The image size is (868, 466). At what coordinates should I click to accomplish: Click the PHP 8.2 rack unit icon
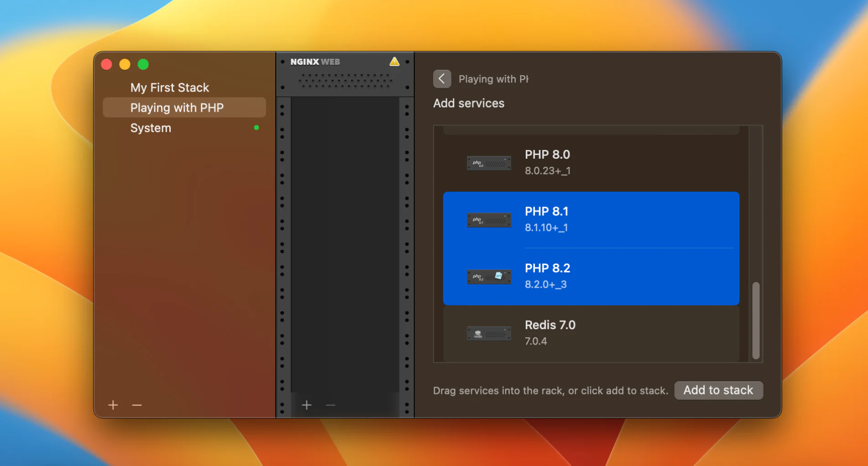point(488,276)
